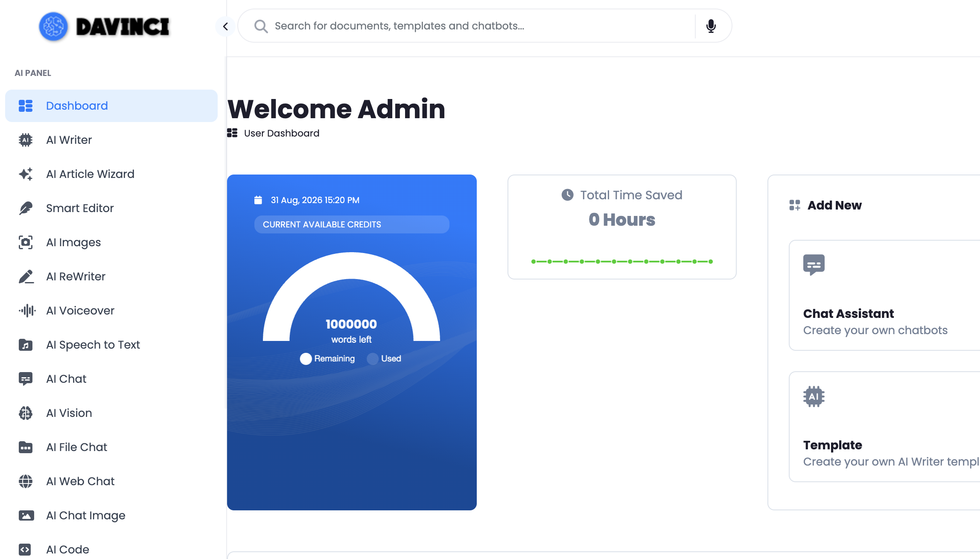Open the AI File Chat label
The image size is (980, 559).
point(77,447)
